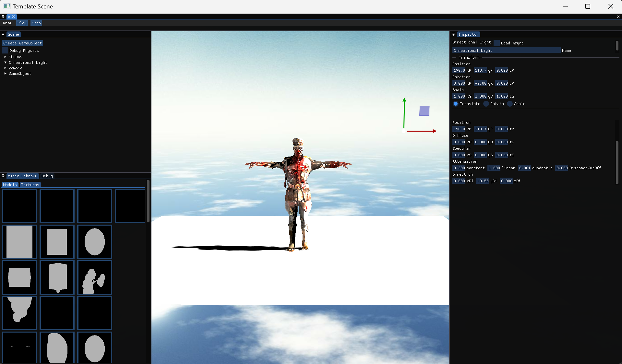
Task: Expand the SkyBox tree node
Action: (x=5, y=57)
